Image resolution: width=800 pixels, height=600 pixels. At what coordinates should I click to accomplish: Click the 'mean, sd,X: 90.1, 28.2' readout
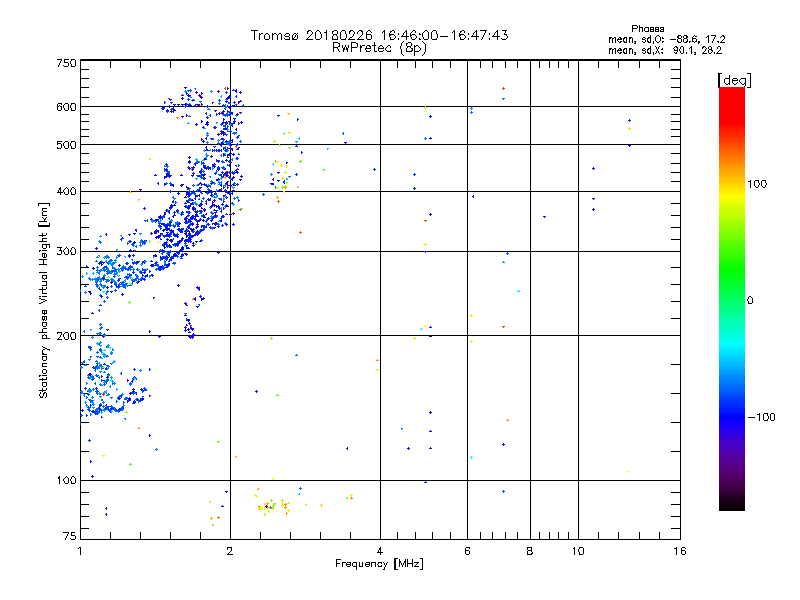[665, 50]
